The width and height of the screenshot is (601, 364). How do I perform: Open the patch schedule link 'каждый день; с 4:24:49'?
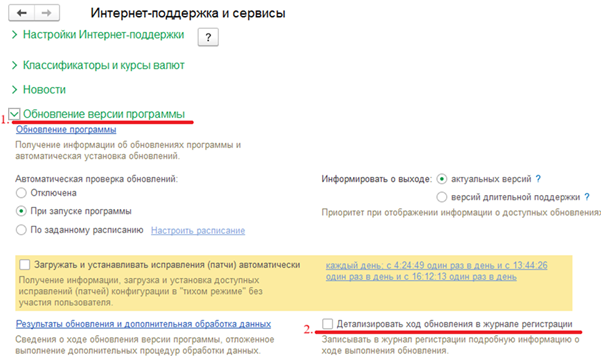coord(437,271)
